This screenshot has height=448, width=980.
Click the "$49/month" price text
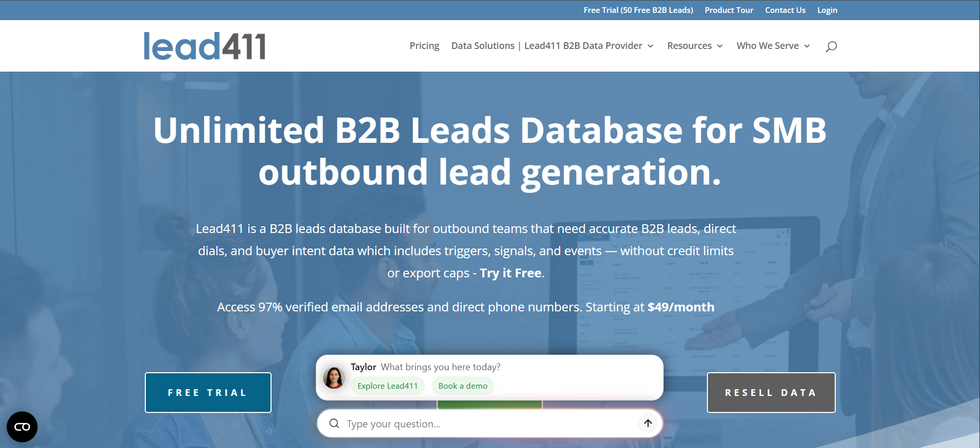(681, 307)
